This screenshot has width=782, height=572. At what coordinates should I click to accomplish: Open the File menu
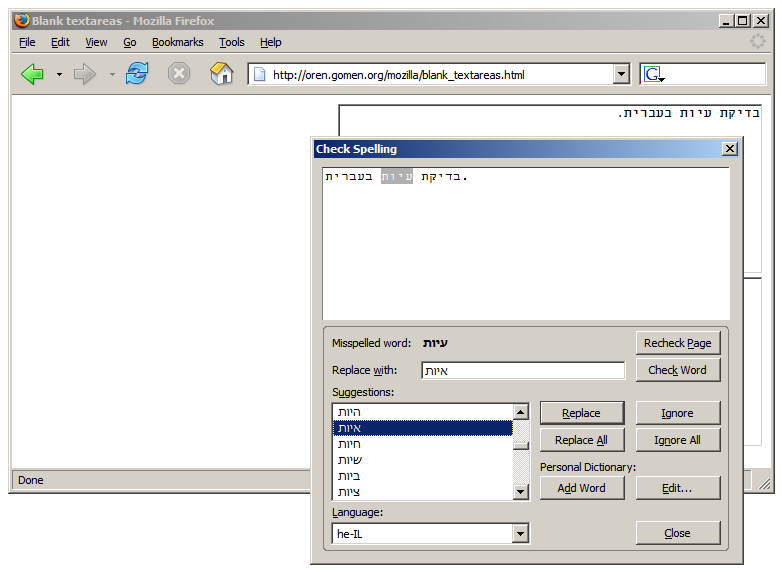tap(27, 42)
